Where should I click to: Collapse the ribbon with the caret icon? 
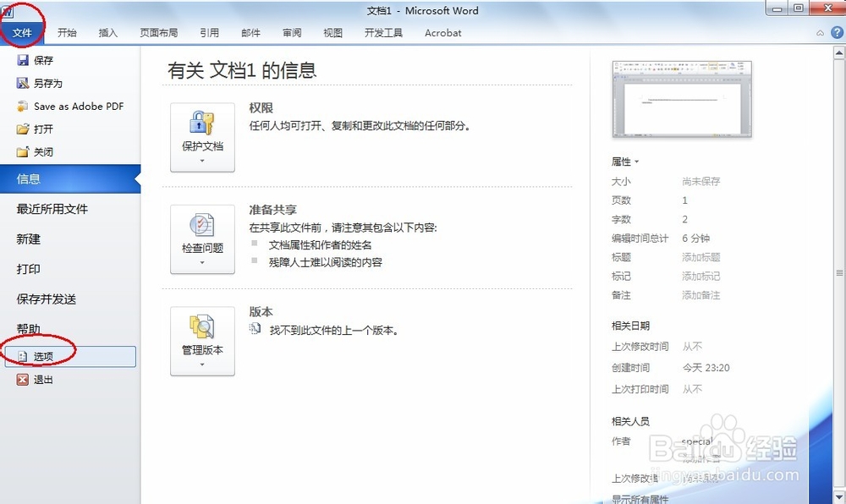pos(820,33)
